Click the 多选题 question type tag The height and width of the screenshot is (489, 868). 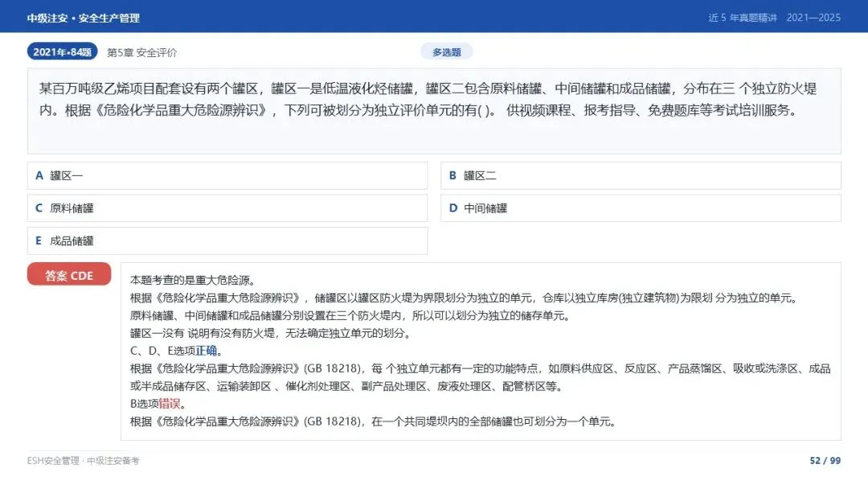tap(447, 52)
